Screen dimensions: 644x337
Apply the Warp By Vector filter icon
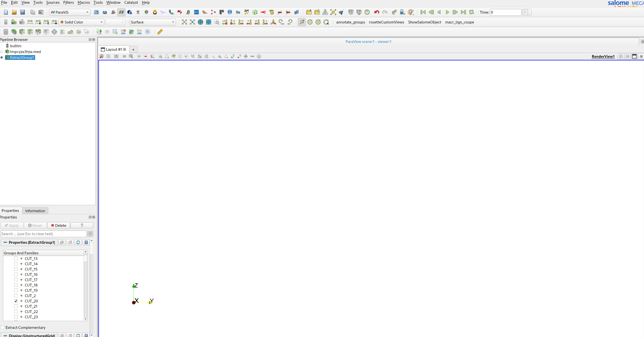(71, 32)
